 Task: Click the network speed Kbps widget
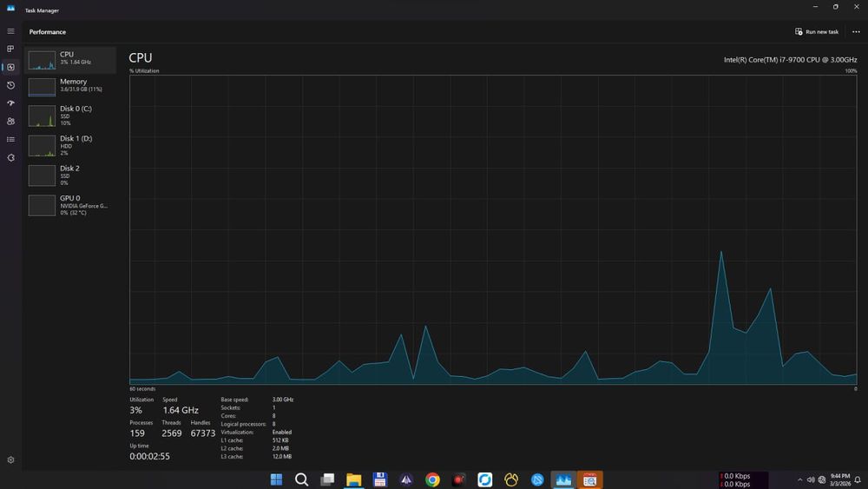[x=744, y=480]
